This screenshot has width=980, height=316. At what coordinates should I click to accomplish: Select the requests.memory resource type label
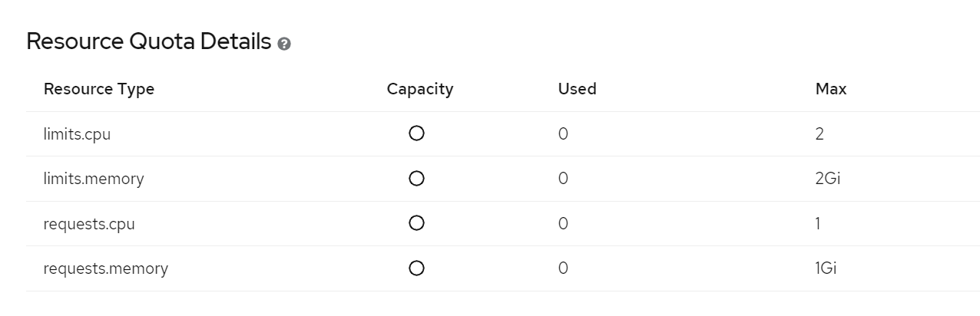click(x=106, y=268)
